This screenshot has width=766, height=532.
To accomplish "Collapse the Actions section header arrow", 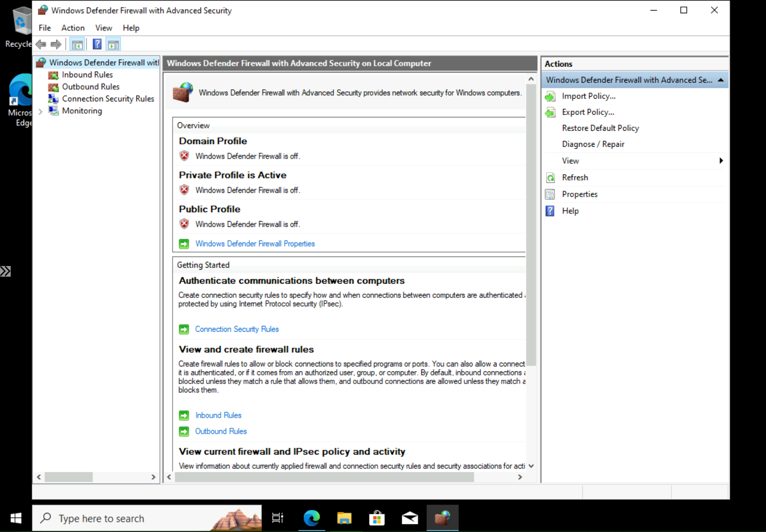I will (721, 80).
